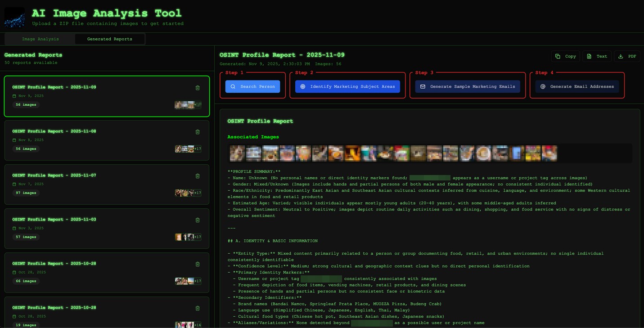Viewport: 644px width, 328px height.
Task: Export the report as Text
Action: pos(597,56)
